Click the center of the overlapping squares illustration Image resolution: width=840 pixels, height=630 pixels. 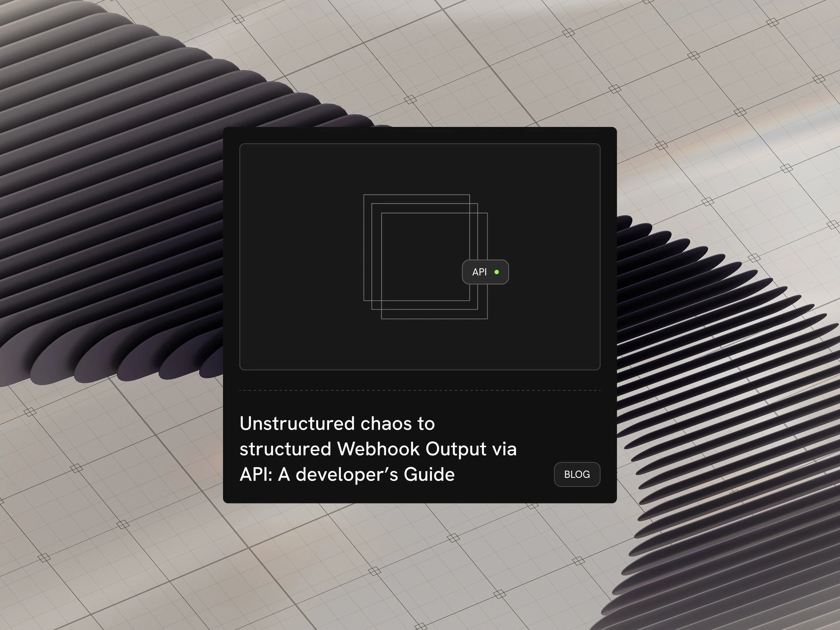coord(425,257)
